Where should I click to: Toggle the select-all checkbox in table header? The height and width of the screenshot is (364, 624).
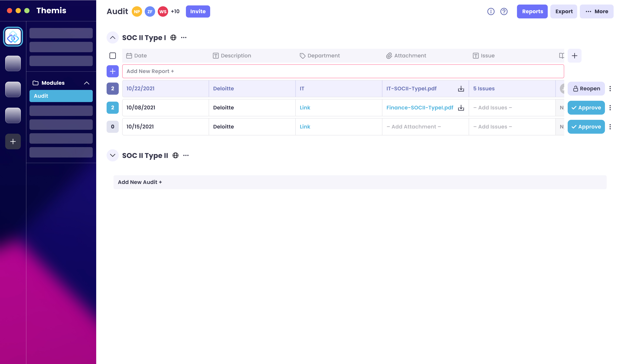click(x=113, y=56)
